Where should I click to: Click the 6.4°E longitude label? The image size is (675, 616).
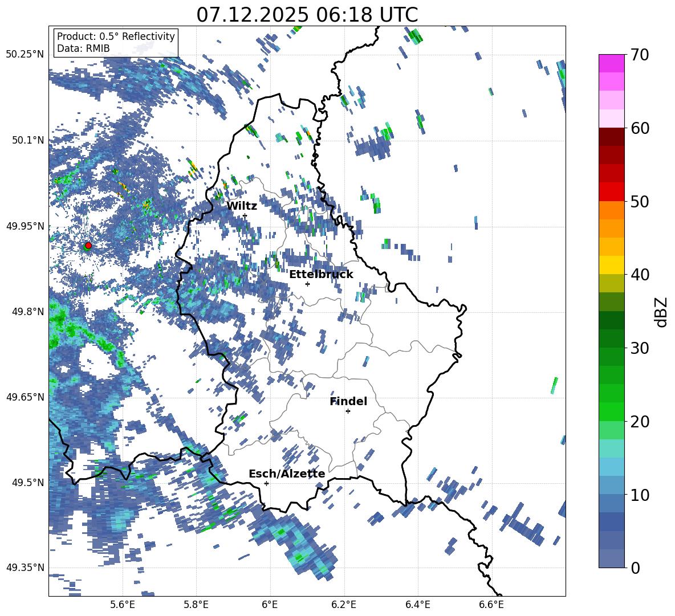pos(417,605)
